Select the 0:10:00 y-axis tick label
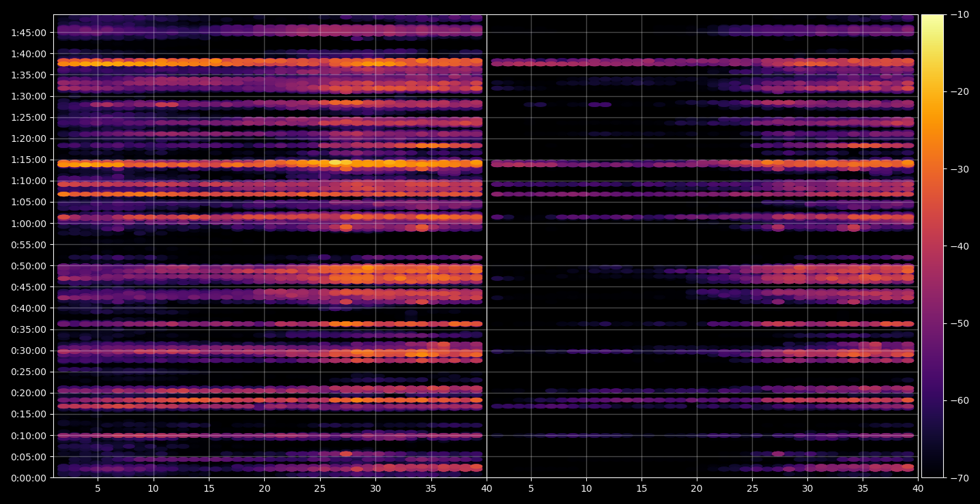Viewport: 980px width, 504px height. click(29, 436)
